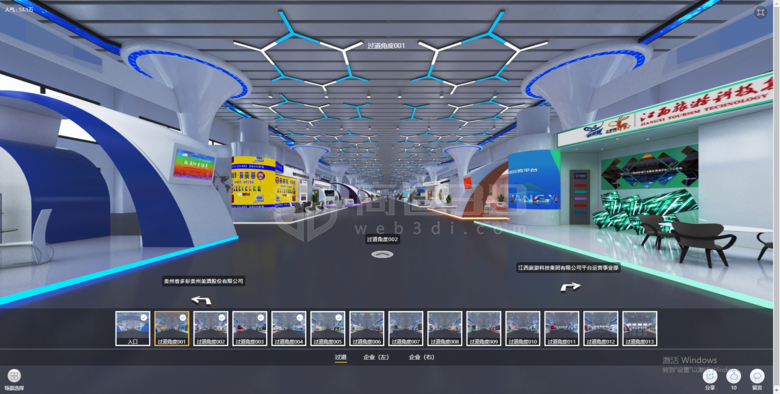The width and height of the screenshot is (780, 394).
Task: Follow the left-turn arrow hotspot
Action: 201,300
